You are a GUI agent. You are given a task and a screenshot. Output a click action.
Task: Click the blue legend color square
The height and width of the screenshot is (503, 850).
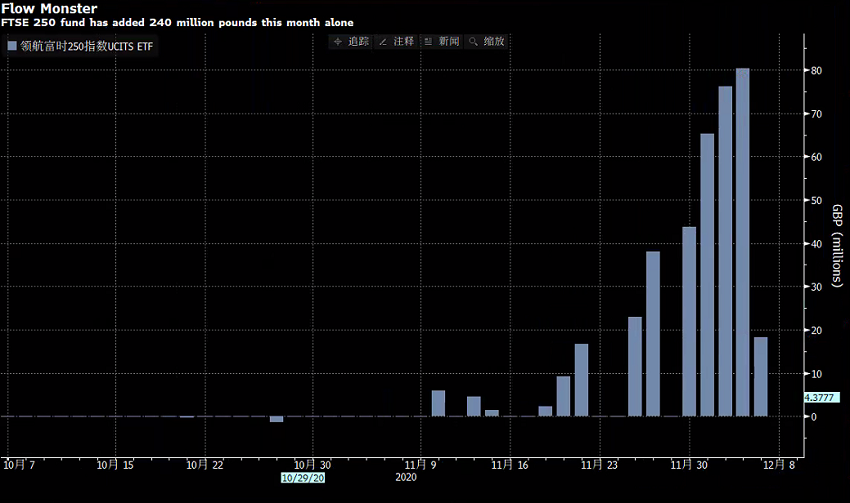click(12, 46)
